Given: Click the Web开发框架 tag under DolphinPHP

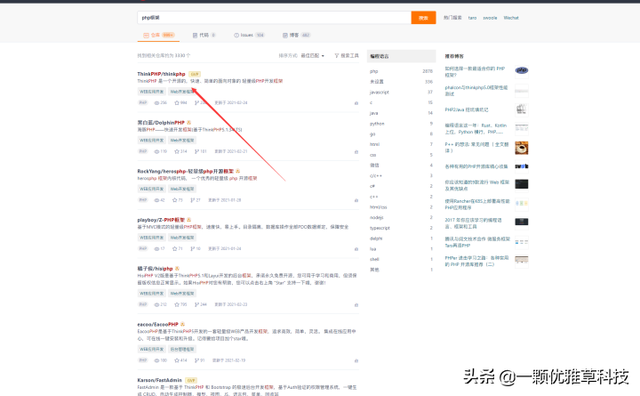Looking at the screenshot, I should [182, 140].
